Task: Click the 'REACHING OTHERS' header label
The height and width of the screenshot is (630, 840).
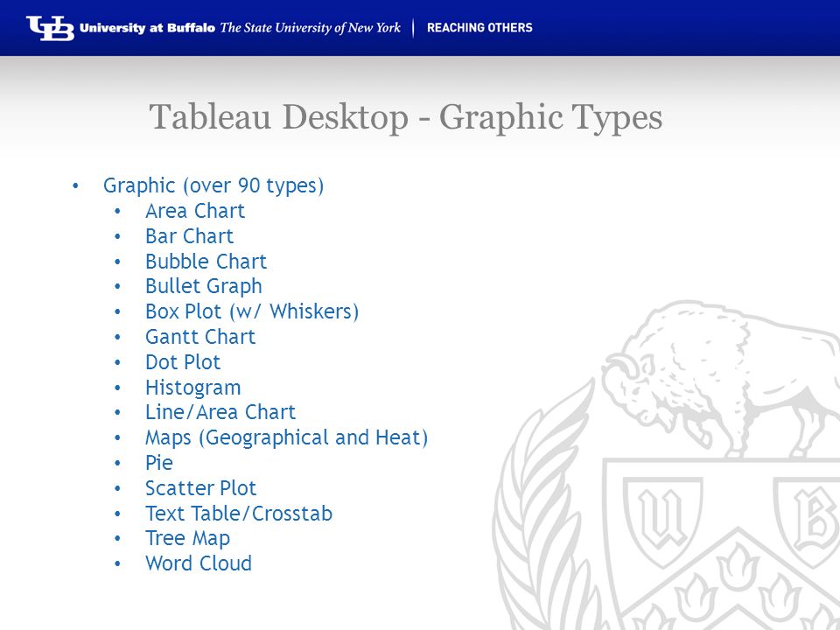Action: 479,28
